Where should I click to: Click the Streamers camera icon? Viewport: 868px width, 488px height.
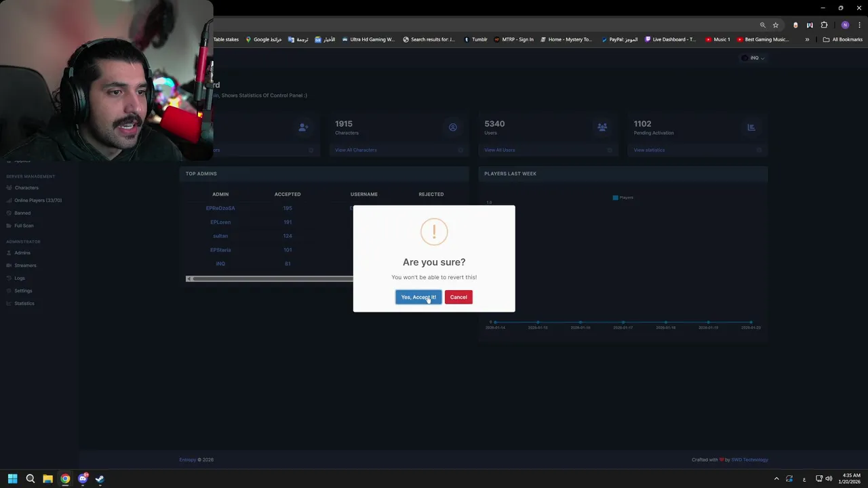(9, 265)
